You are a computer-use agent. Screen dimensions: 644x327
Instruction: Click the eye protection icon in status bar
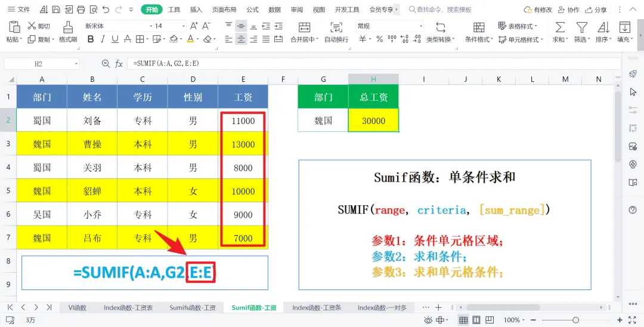click(428, 320)
